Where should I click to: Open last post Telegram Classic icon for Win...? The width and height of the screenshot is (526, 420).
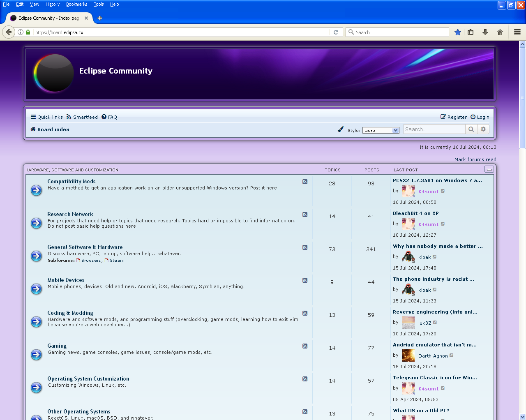435,378
